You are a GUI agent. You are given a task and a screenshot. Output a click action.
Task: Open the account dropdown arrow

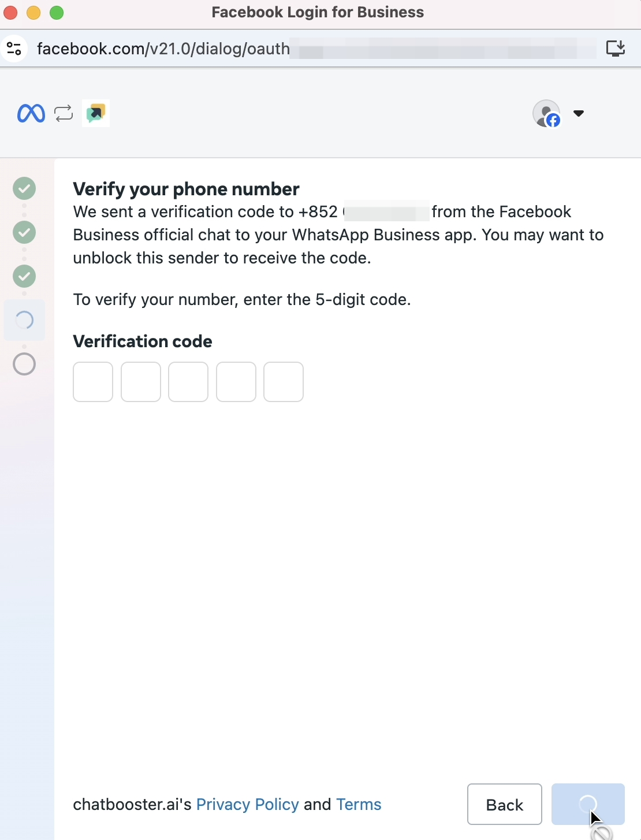(x=579, y=113)
